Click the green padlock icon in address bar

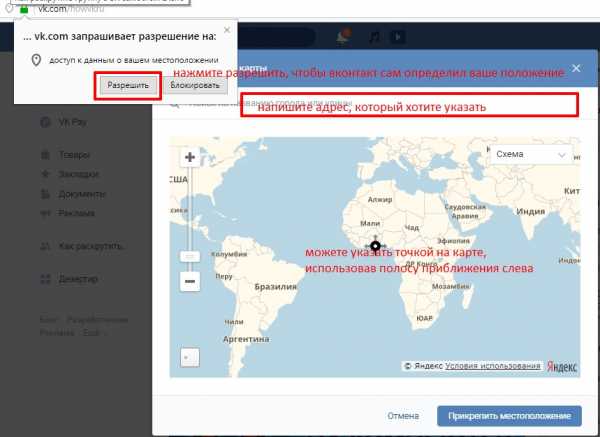(x=24, y=10)
